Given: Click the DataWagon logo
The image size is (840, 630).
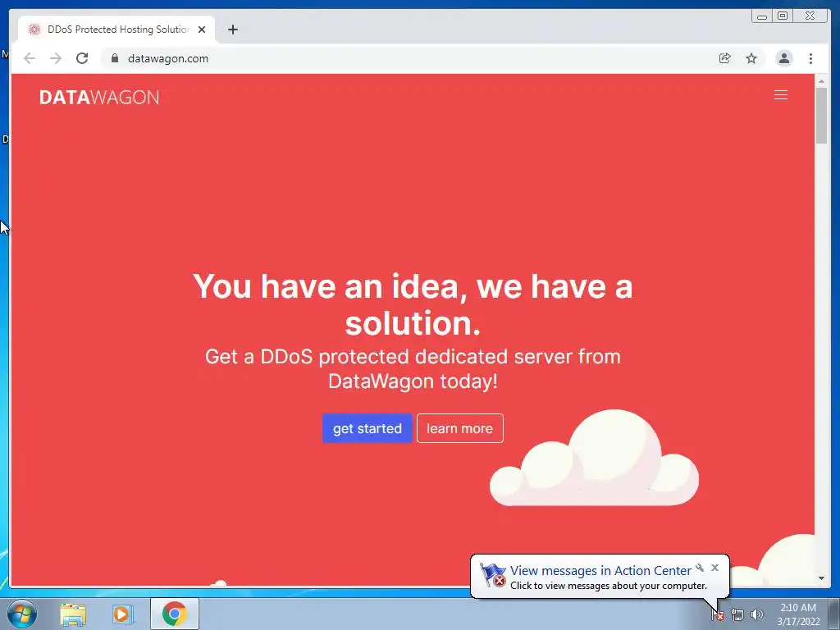Looking at the screenshot, I should pos(99,97).
